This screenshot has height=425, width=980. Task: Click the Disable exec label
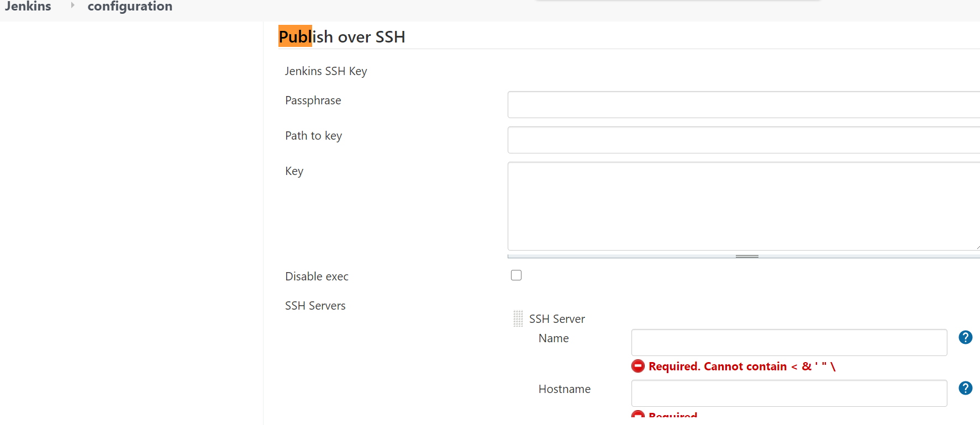point(317,277)
